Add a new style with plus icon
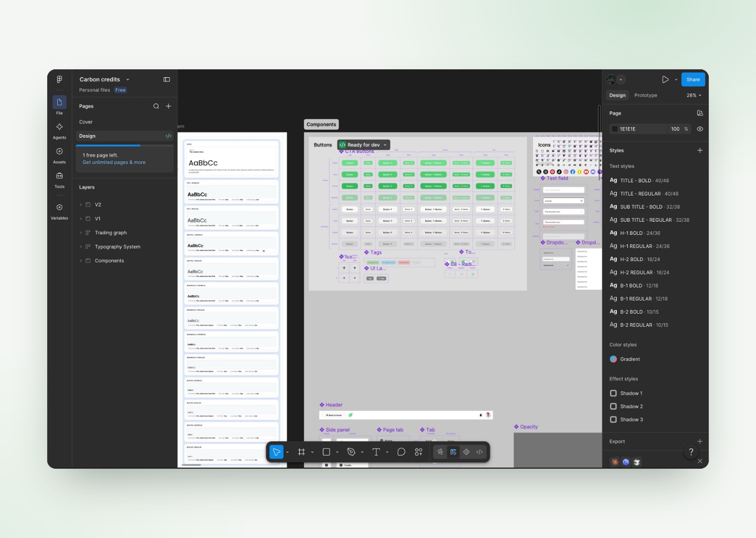The height and width of the screenshot is (538, 756). pos(700,150)
